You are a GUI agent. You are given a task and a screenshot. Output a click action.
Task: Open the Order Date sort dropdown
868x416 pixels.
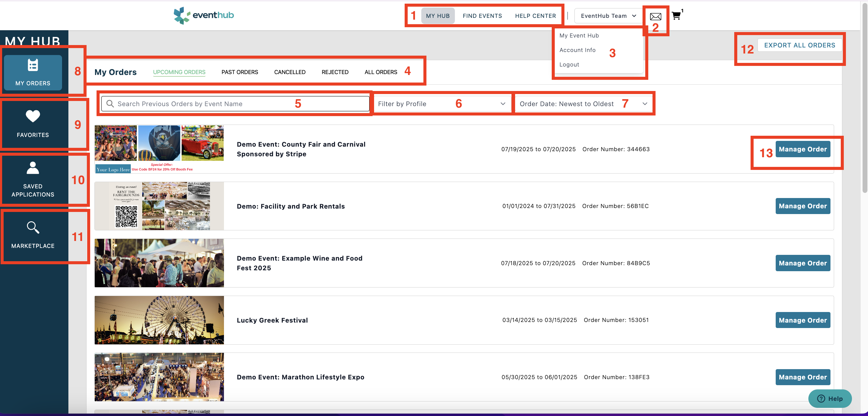coord(583,104)
